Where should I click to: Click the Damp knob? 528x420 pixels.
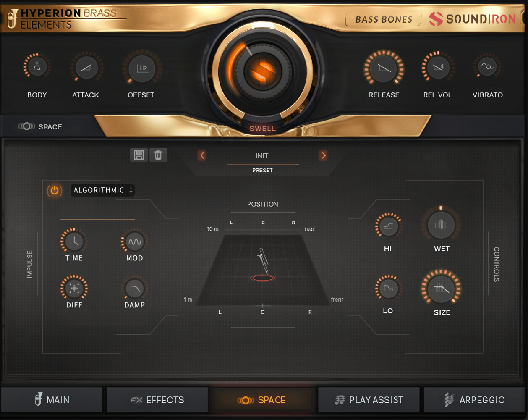point(134,289)
